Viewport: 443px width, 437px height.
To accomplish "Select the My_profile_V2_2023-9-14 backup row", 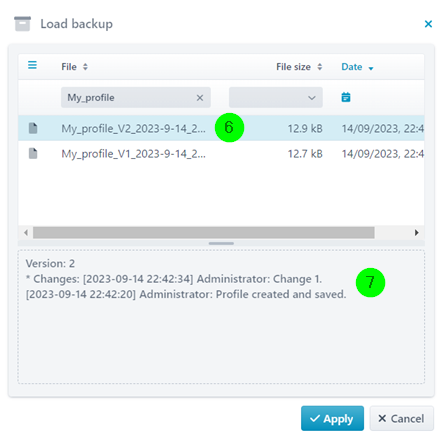I will [221, 128].
